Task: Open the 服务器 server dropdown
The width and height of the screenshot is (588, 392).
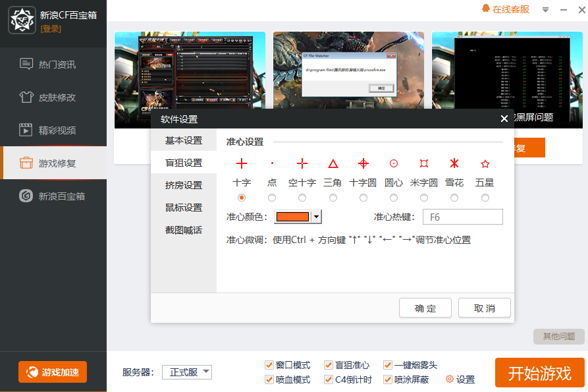Action: 187,372
